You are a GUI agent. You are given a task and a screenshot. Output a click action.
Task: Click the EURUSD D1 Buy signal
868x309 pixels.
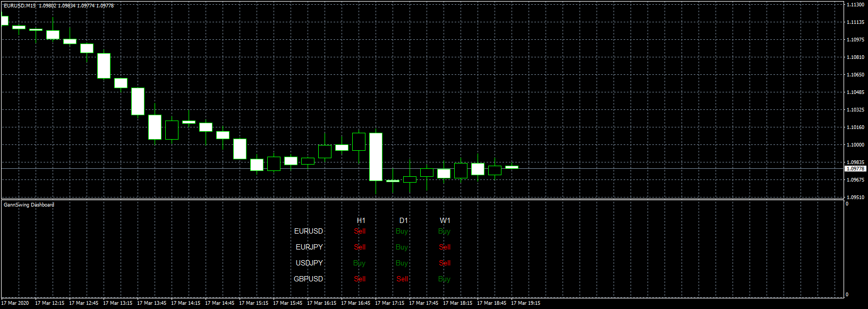coord(402,231)
